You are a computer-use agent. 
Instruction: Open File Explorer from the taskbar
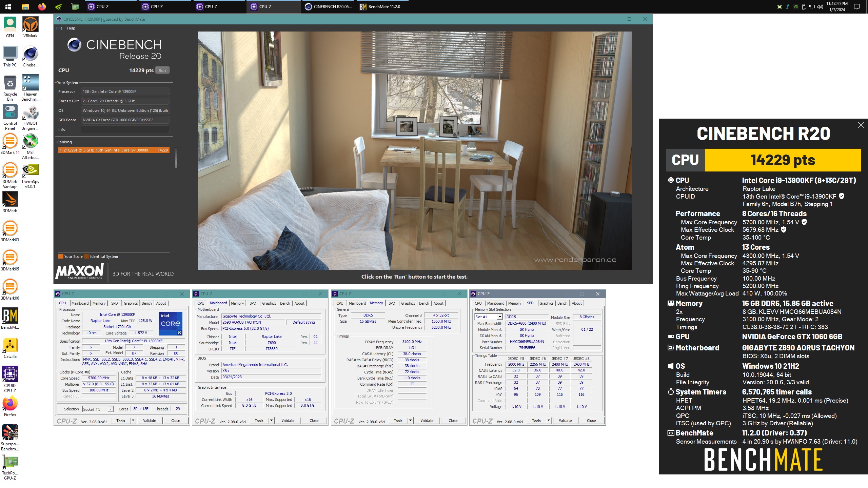[25, 6]
